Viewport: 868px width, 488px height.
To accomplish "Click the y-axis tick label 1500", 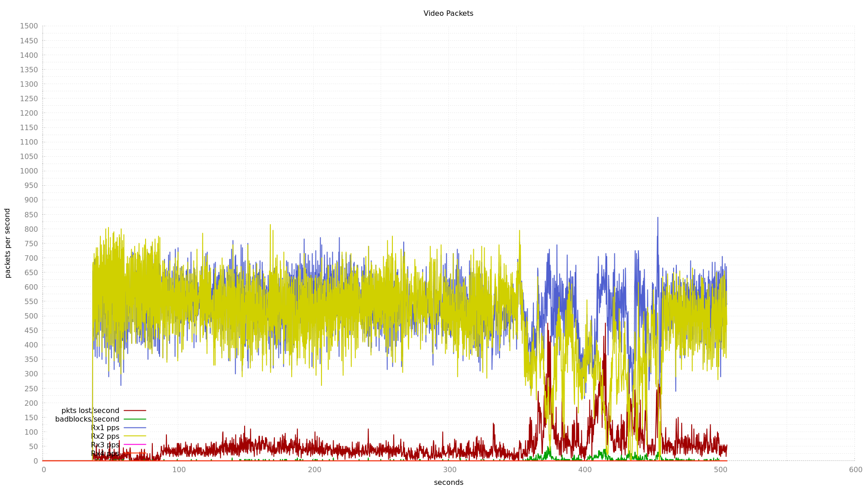I will click(29, 26).
